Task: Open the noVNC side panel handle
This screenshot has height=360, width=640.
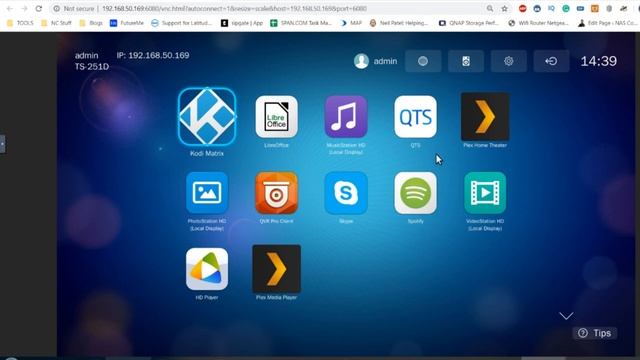Action: (2, 144)
